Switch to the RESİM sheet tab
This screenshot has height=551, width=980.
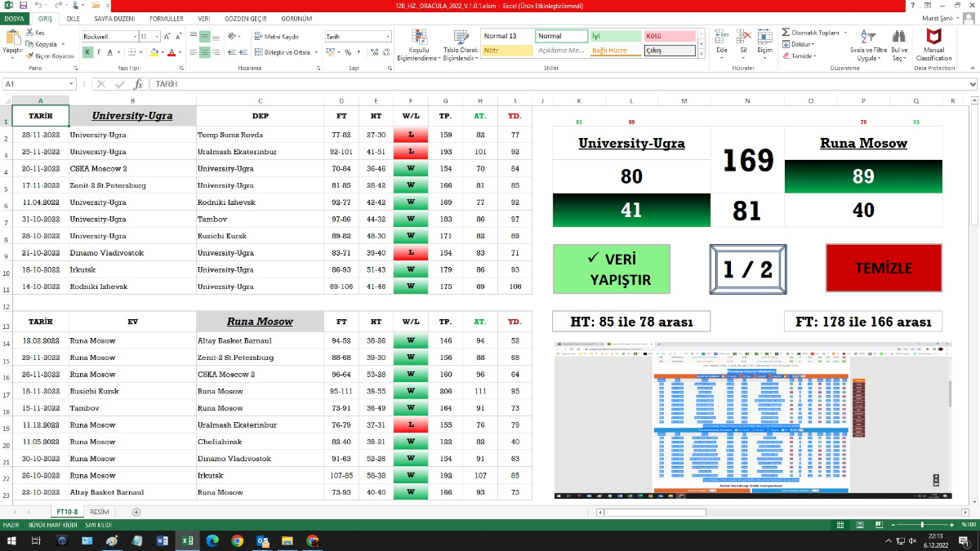coord(100,512)
